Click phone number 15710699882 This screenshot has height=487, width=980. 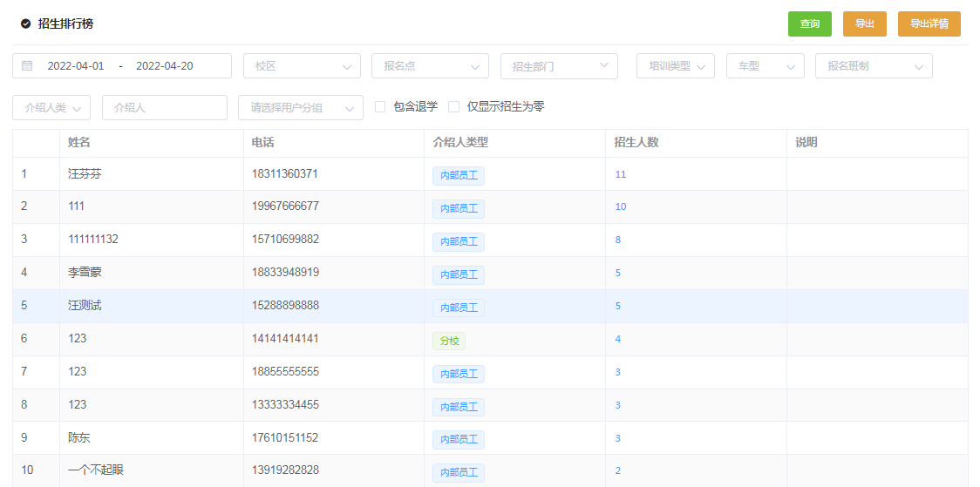point(285,239)
